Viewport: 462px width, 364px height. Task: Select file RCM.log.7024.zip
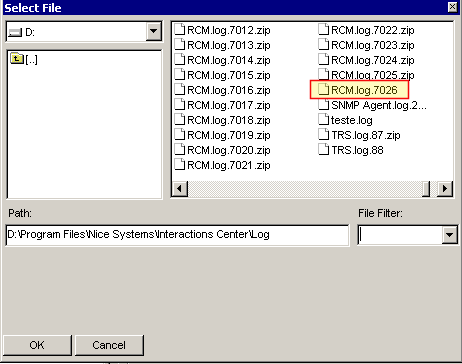(x=367, y=60)
